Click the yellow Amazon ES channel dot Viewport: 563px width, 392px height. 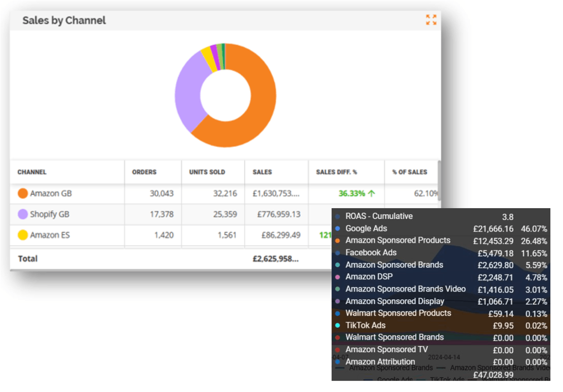[x=22, y=235]
